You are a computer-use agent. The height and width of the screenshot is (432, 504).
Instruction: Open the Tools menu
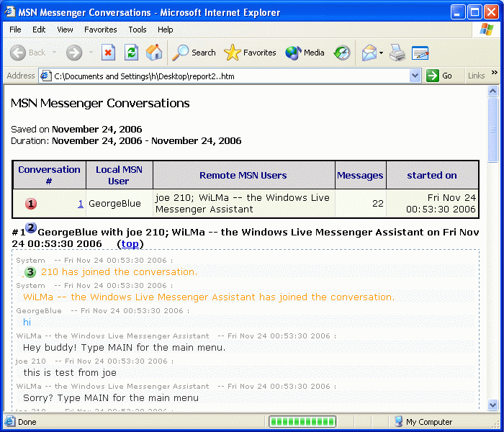(x=138, y=30)
